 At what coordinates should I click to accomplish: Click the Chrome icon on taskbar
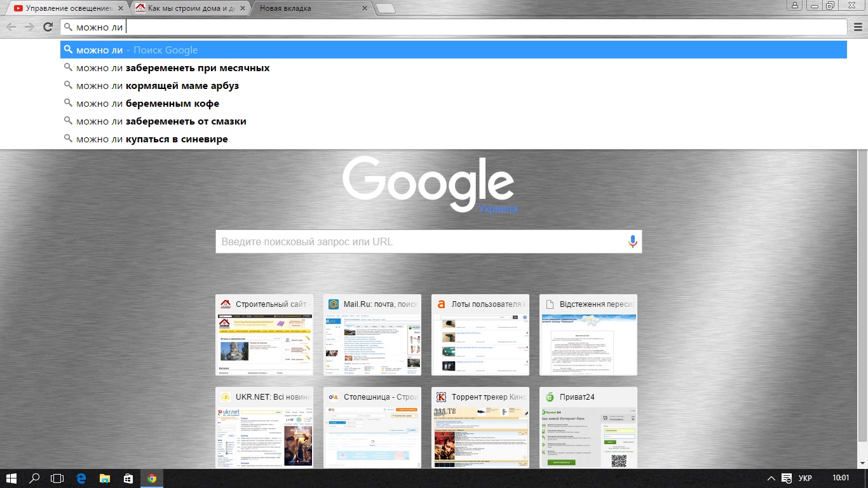coord(151,478)
